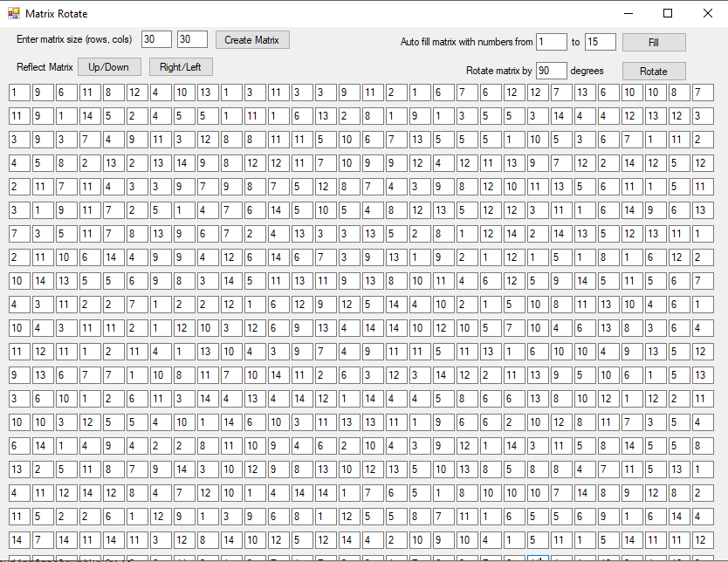728x562 pixels.
Task: Focus the matrix cols input next to Create Matrix
Action: point(192,39)
